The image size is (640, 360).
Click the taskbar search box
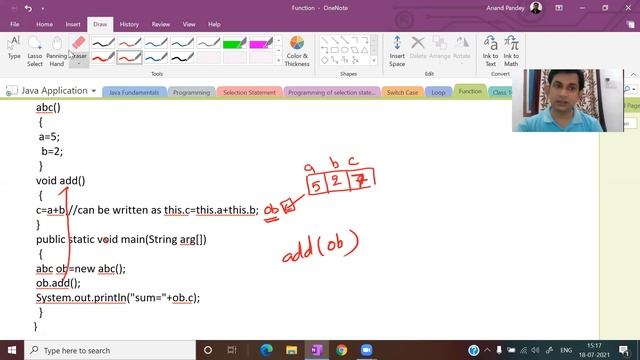click(x=110, y=350)
